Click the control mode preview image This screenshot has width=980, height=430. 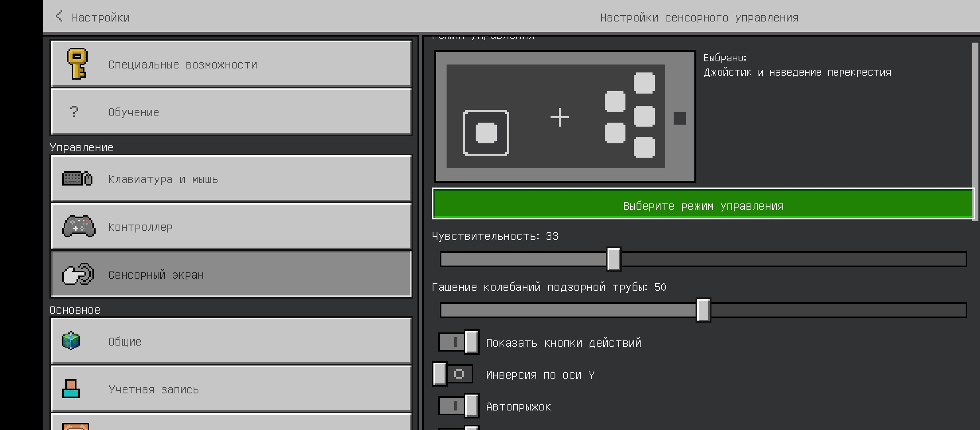click(x=565, y=116)
